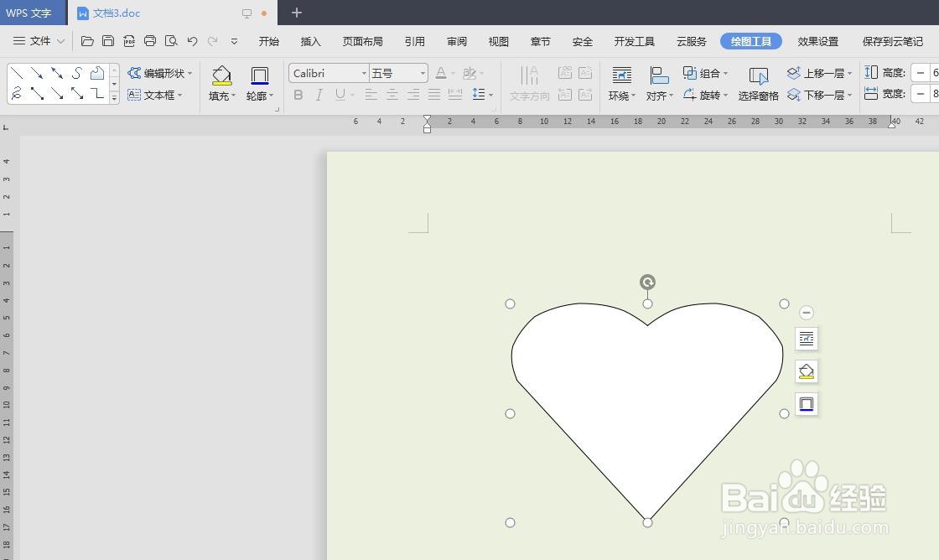Expand the Edit Shape (编辑形状) dropdown
Image resolution: width=939 pixels, height=560 pixels.
coord(189,73)
